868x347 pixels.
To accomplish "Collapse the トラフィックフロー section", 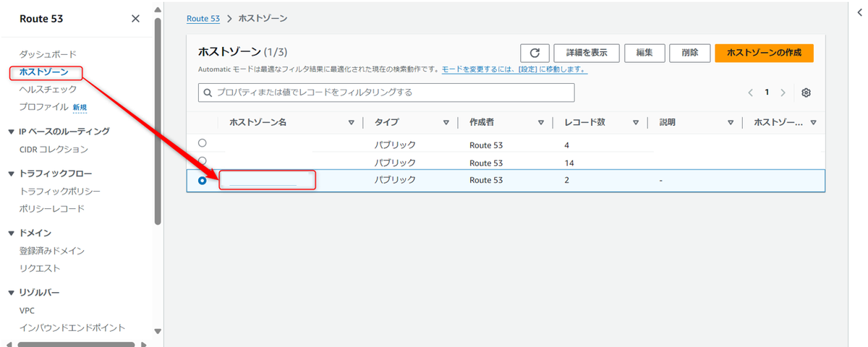I will point(11,174).
